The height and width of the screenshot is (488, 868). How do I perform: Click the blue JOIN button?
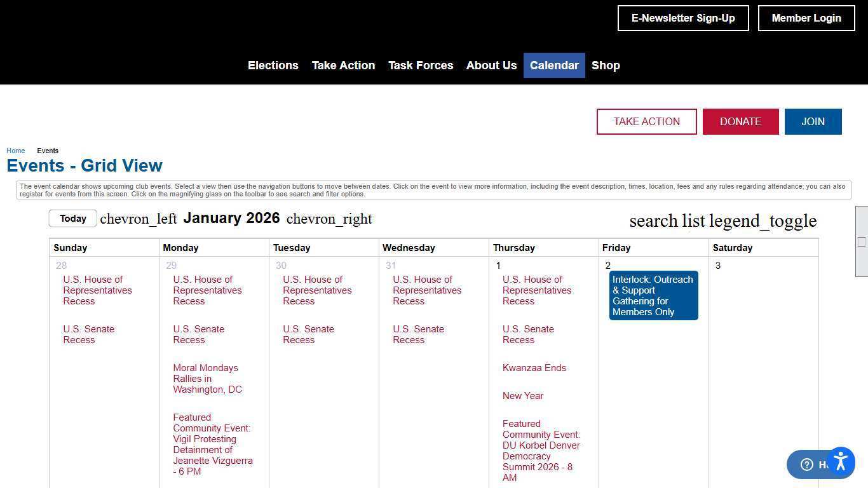point(813,121)
